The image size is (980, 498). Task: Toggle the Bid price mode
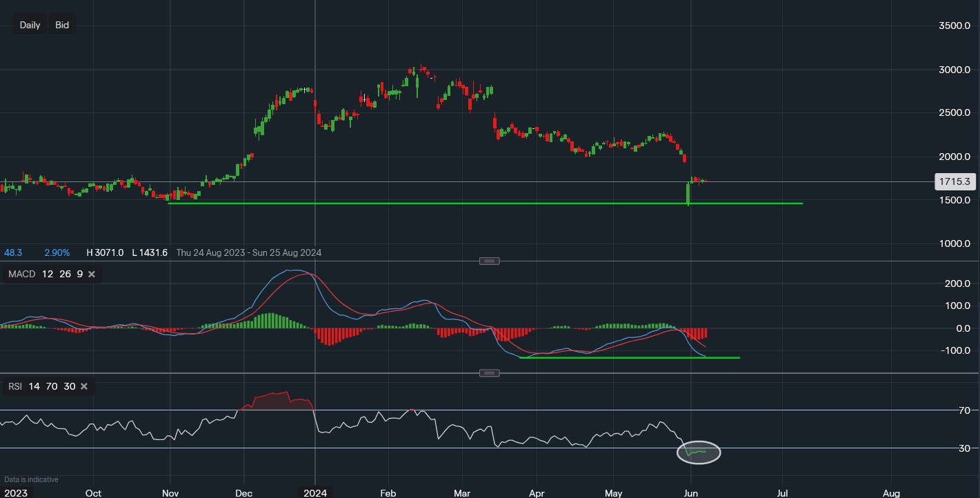(x=61, y=24)
